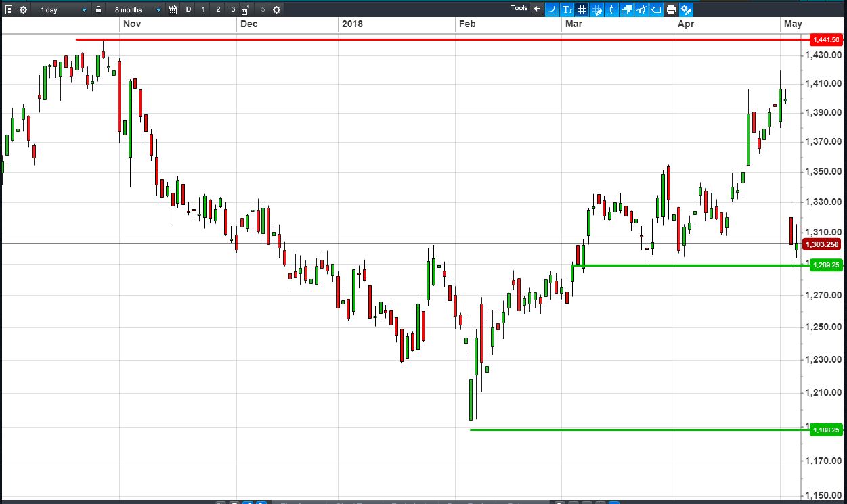Screen dimensions: 847x504
Task: Click the Feb label on time axis
Action: tap(467, 24)
